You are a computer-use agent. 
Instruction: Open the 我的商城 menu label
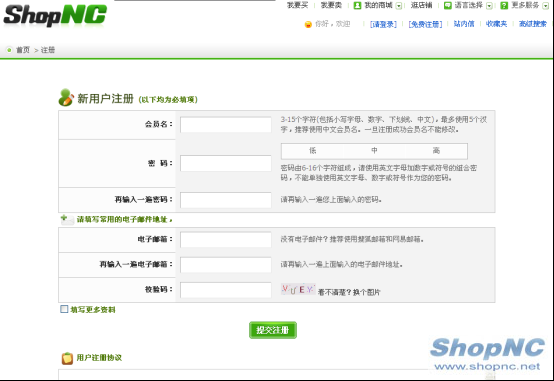coord(378,5)
